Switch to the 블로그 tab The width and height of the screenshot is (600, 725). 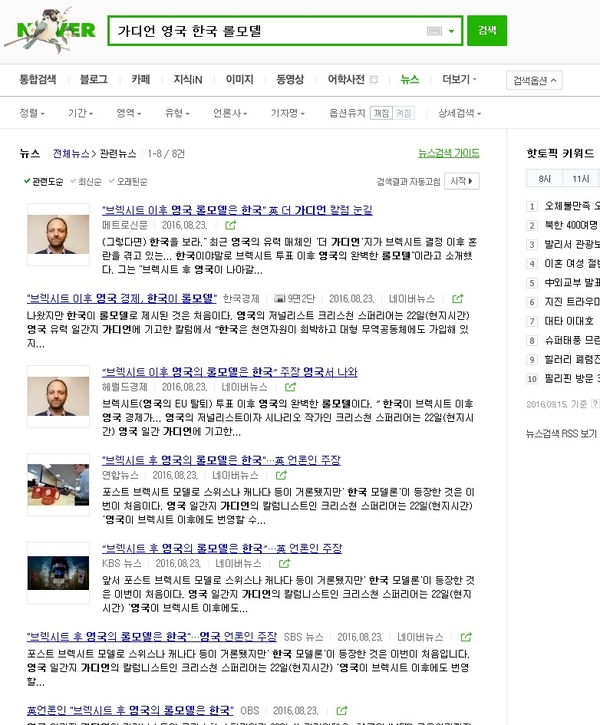94,80
